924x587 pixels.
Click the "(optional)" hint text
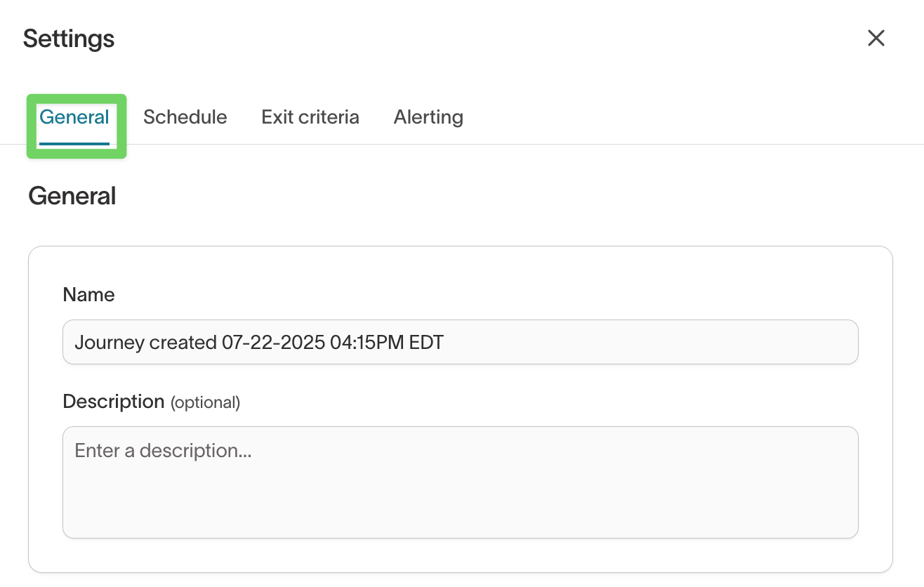pyautogui.click(x=206, y=402)
